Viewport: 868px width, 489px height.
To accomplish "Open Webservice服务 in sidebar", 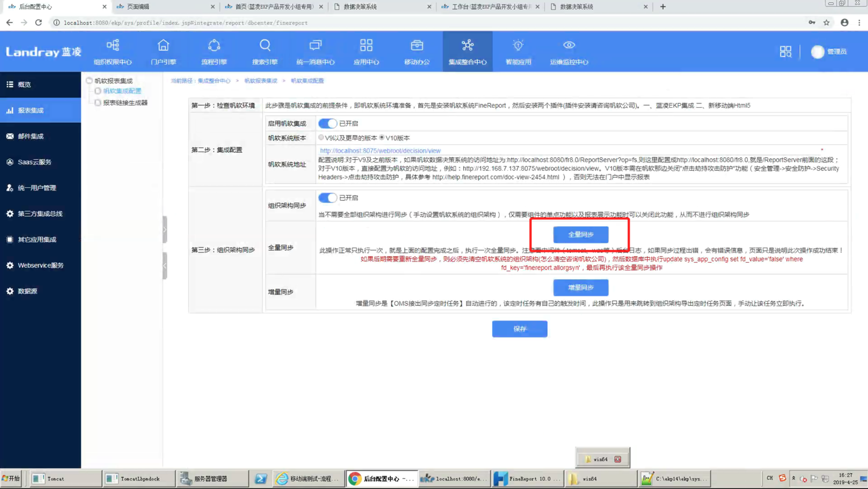I will coord(40,265).
